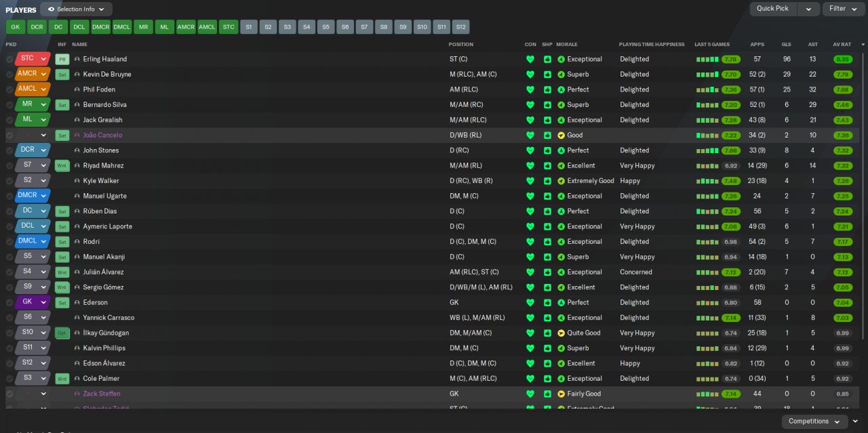Sort the table by the GLS column
The image size is (868, 433).
[x=787, y=44]
